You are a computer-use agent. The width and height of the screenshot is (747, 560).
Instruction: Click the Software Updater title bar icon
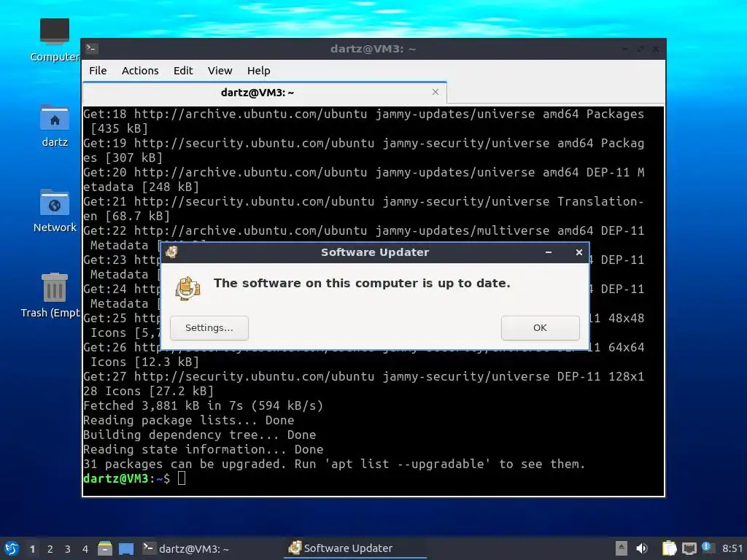click(x=171, y=252)
